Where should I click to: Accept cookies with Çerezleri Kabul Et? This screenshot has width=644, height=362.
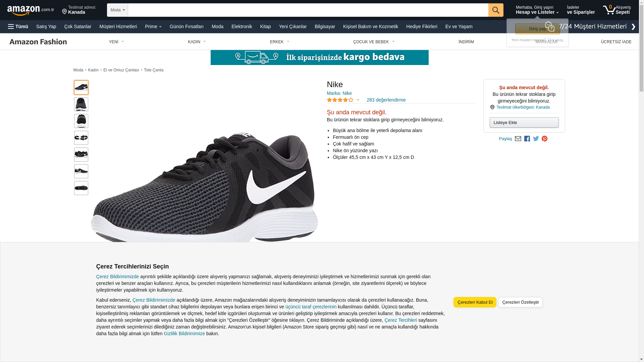(x=475, y=302)
